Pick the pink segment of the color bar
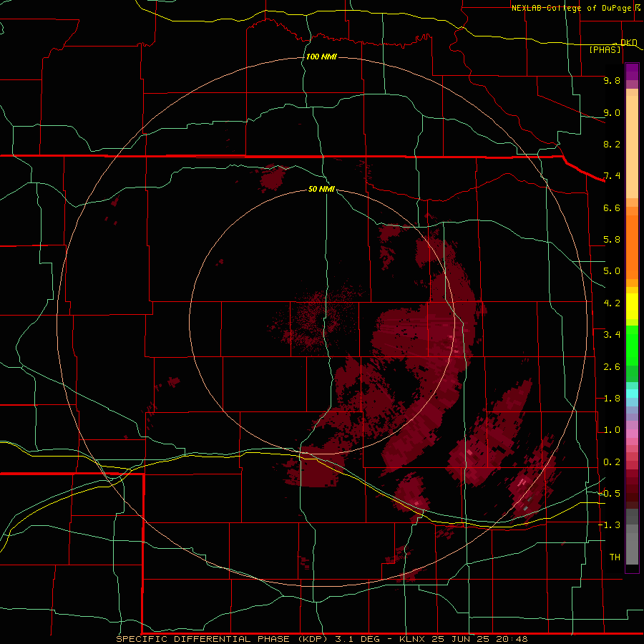Viewport: 644px width, 644px height. point(632,434)
